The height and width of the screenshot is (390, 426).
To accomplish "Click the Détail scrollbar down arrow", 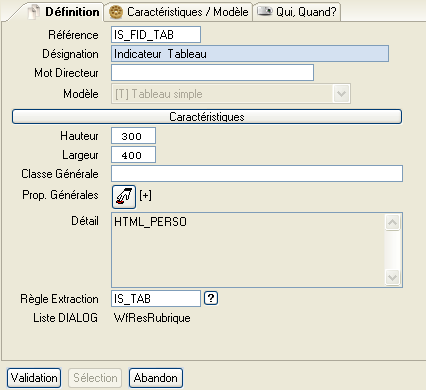I will point(393,277).
